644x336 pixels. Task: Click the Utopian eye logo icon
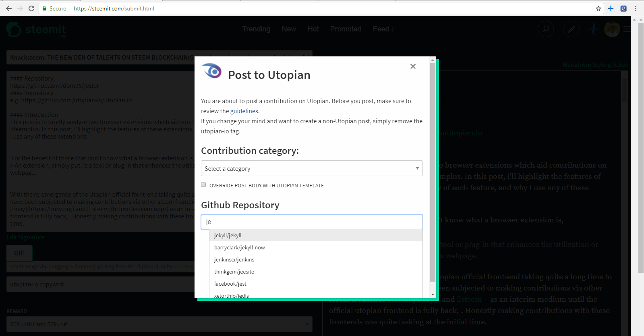[212, 71]
